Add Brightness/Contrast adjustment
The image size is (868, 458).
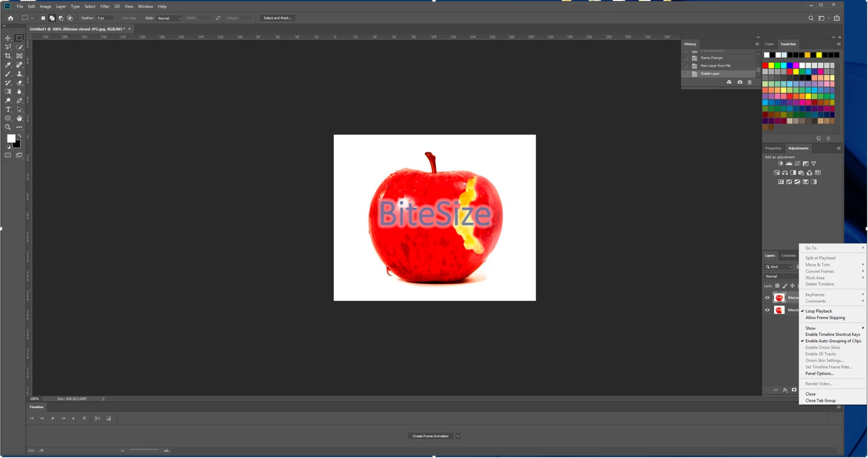click(780, 163)
